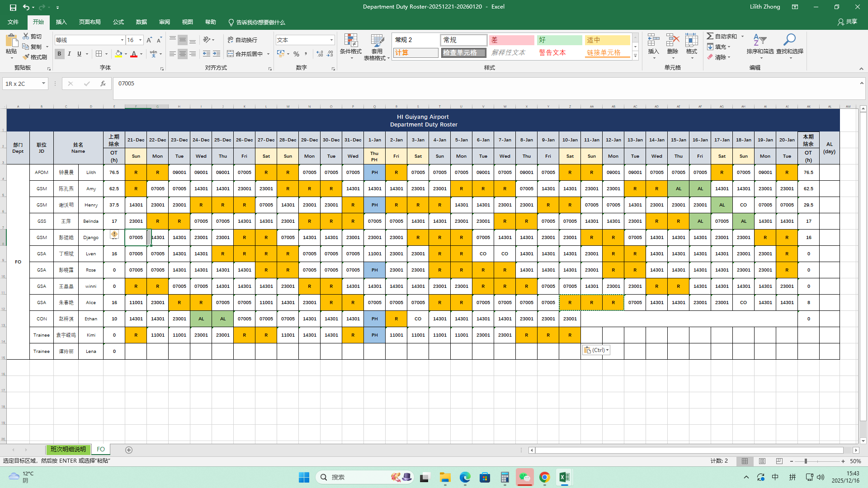The width and height of the screenshot is (868, 488).
Task: Click the Paste Options (Ctrl) button
Action: tap(596, 350)
